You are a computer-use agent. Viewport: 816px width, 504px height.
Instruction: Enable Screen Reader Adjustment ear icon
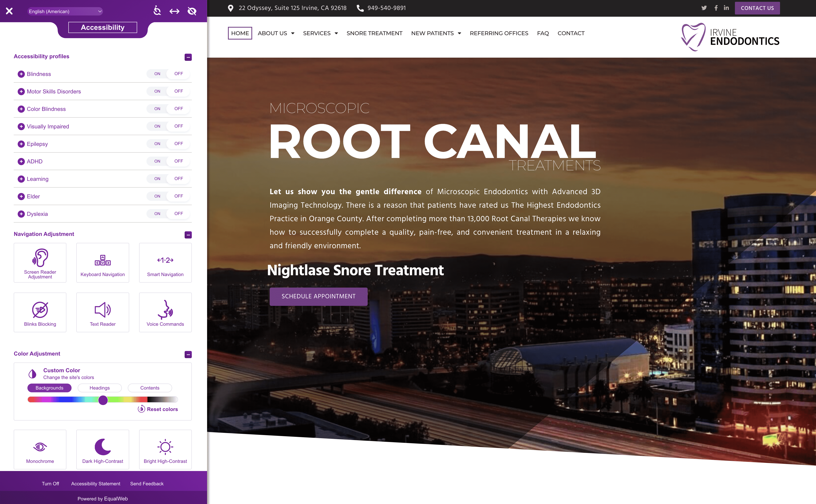click(40, 263)
